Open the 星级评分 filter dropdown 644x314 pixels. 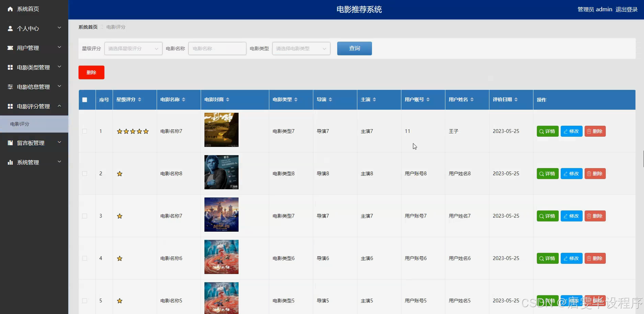tap(133, 49)
